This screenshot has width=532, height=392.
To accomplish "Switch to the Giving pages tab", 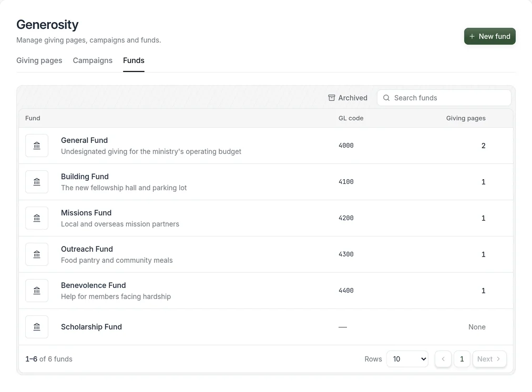I will [x=39, y=60].
